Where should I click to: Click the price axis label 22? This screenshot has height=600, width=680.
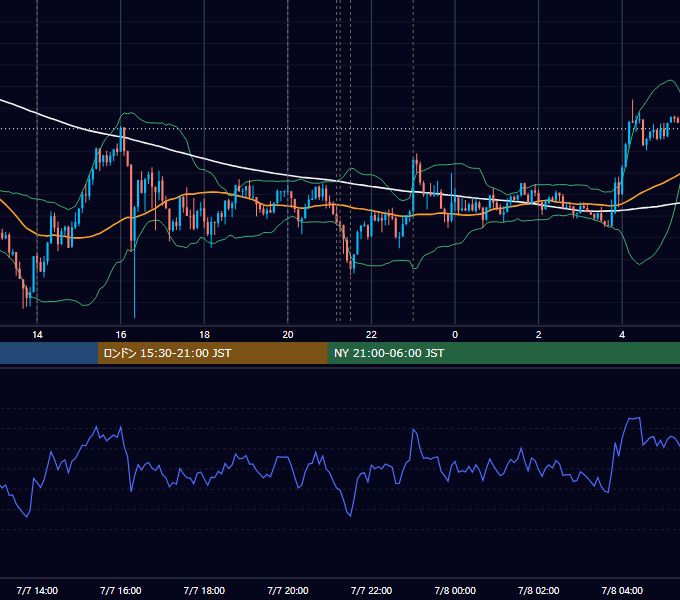coord(371,335)
